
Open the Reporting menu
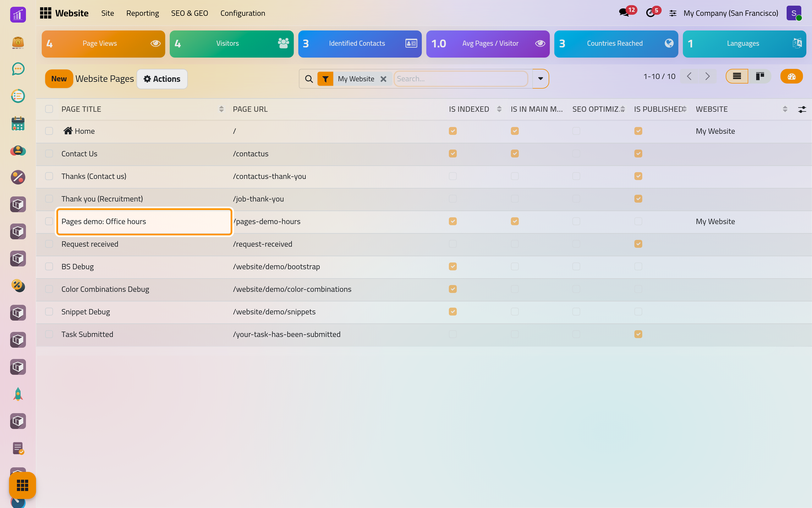(143, 13)
